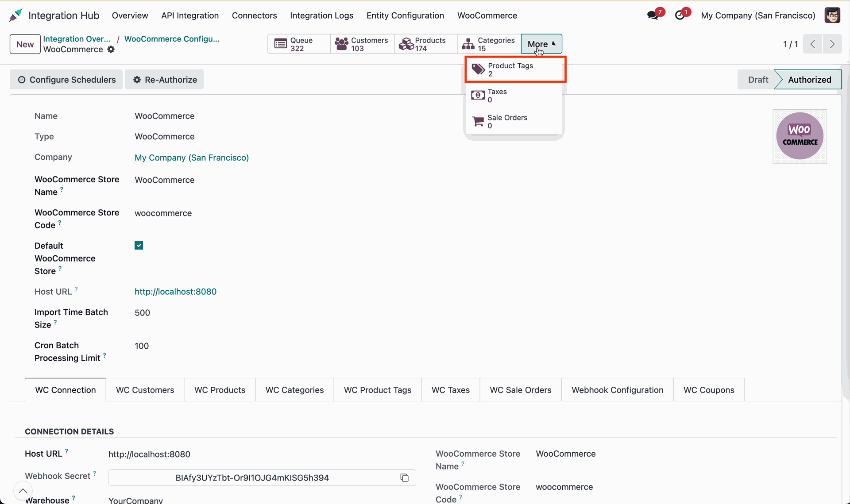
Task: Click the WooCommerce Store Code value woocommerce
Action: coord(163,213)
